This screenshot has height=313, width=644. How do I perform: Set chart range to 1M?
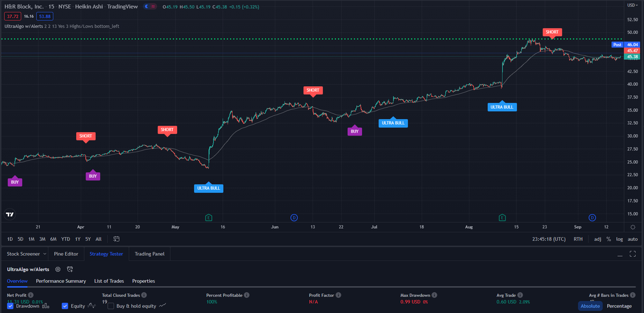point(32,239)
